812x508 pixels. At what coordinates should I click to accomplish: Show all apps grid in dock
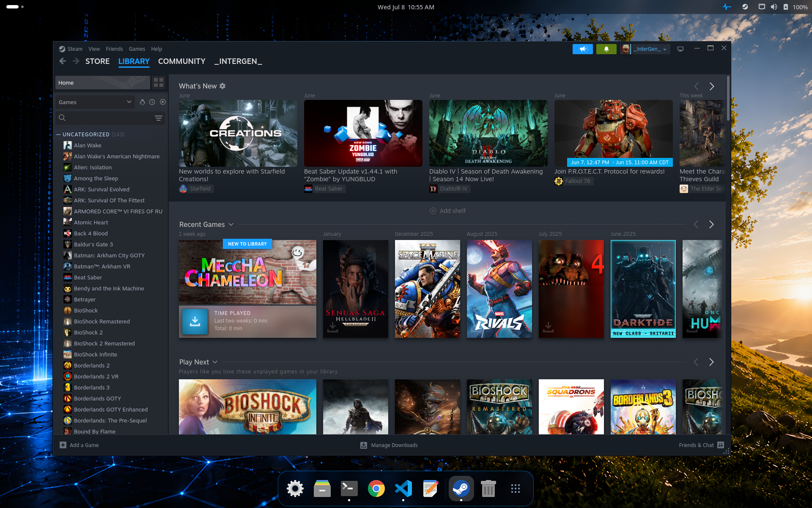point(515,489)
